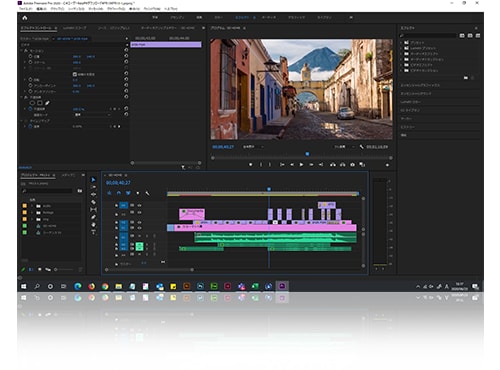Toggle lock on the top video track
The width and height of the screenshot is (500, 370).
[x=116, y=206]
